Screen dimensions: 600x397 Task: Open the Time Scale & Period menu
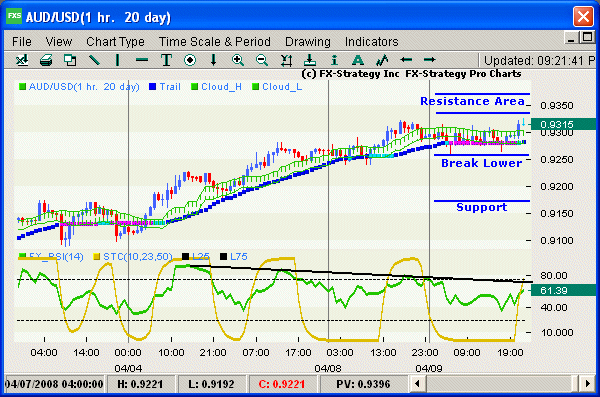215,41
